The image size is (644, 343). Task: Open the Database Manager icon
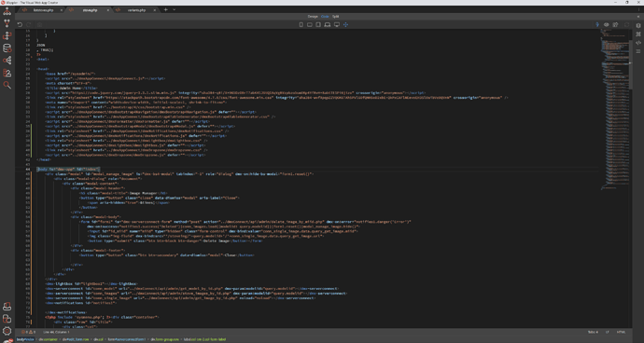(x=7, y=48)
